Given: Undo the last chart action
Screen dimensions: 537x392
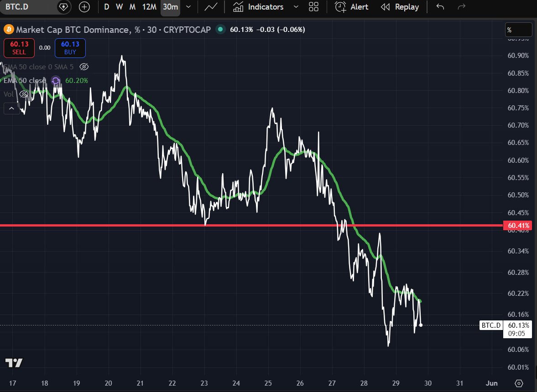Looking at the screenshot, I should click(x=440, y=7).
